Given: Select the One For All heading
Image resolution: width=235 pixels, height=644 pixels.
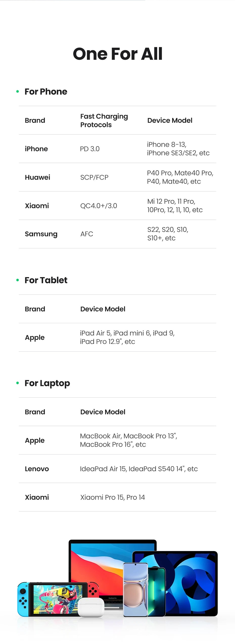Looking at the screenshot, I should tap(117, 54).
